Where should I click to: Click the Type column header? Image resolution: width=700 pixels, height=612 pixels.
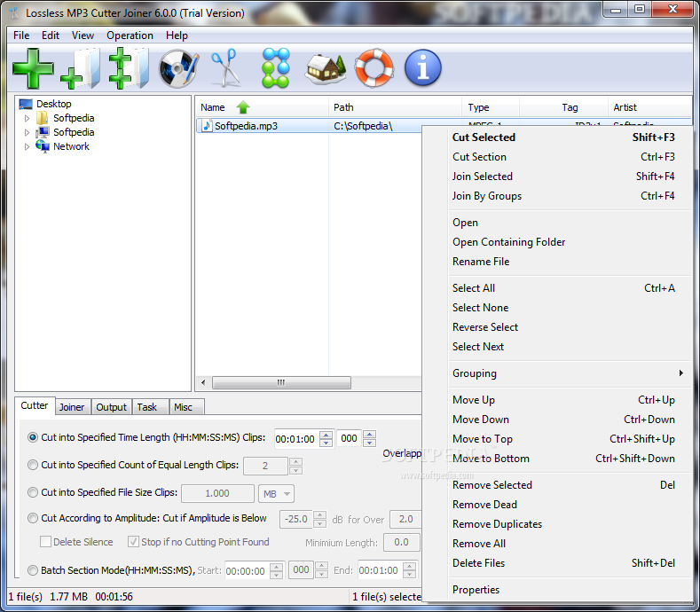click(x=491, y=107)
